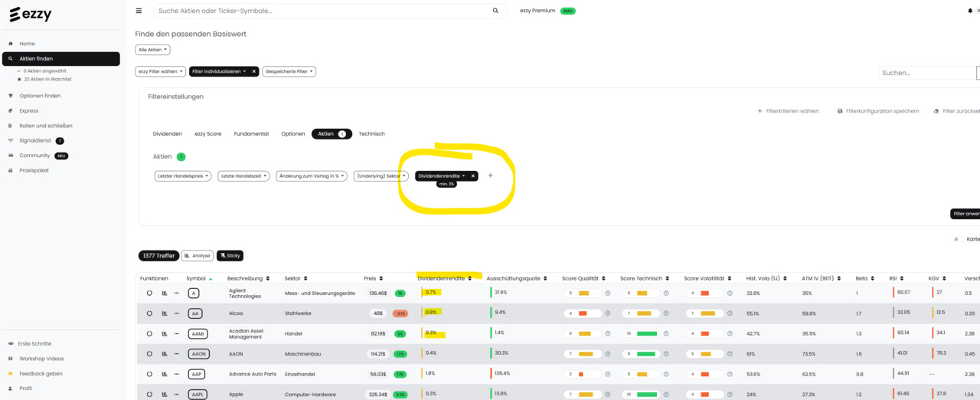Click the Score Technisch bar for Acadian
Viewport: 980px width, 400px height.
[x=647, y=333]
